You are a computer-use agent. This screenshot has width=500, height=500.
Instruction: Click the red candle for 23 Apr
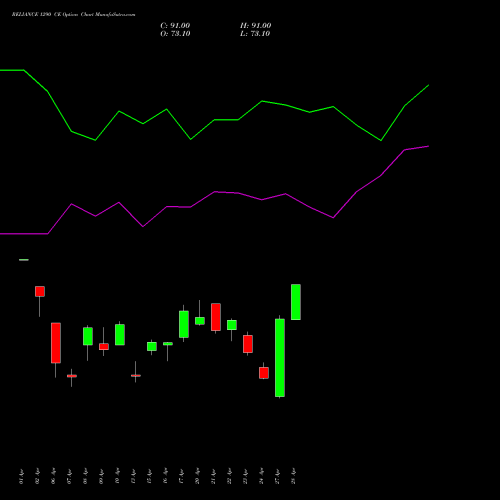coord(248,344)
